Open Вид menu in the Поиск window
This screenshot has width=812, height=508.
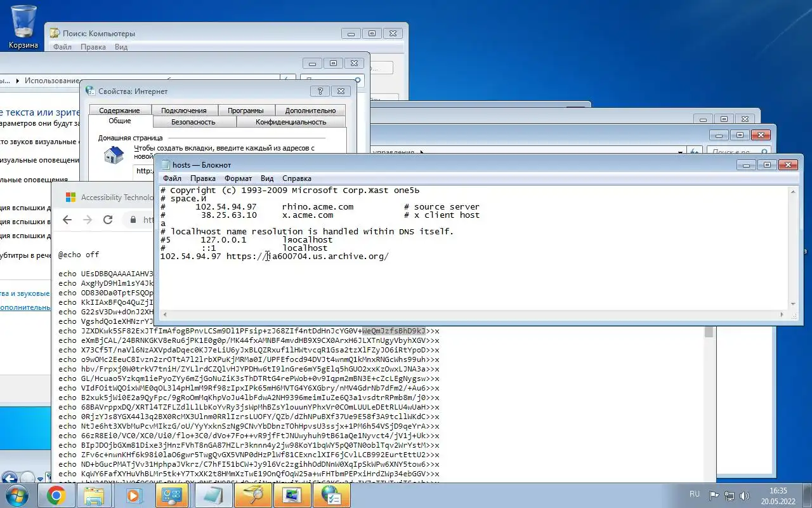(121, 47)
